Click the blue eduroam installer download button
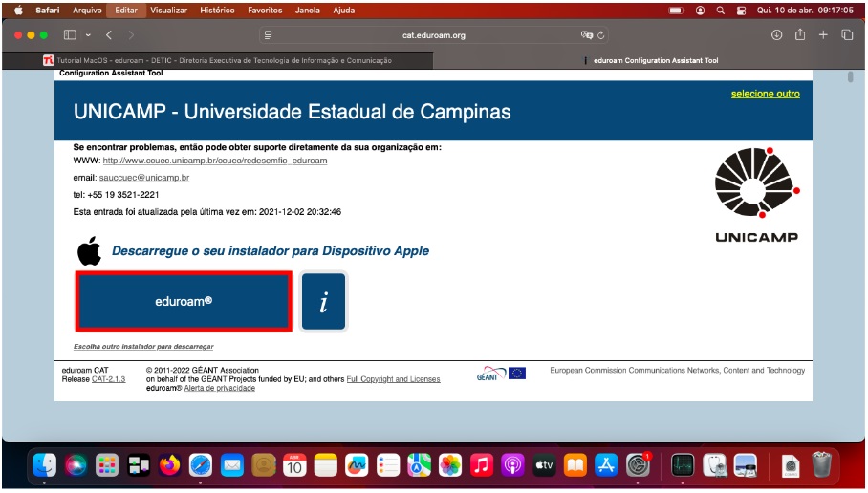 click(x=184, y=302)
